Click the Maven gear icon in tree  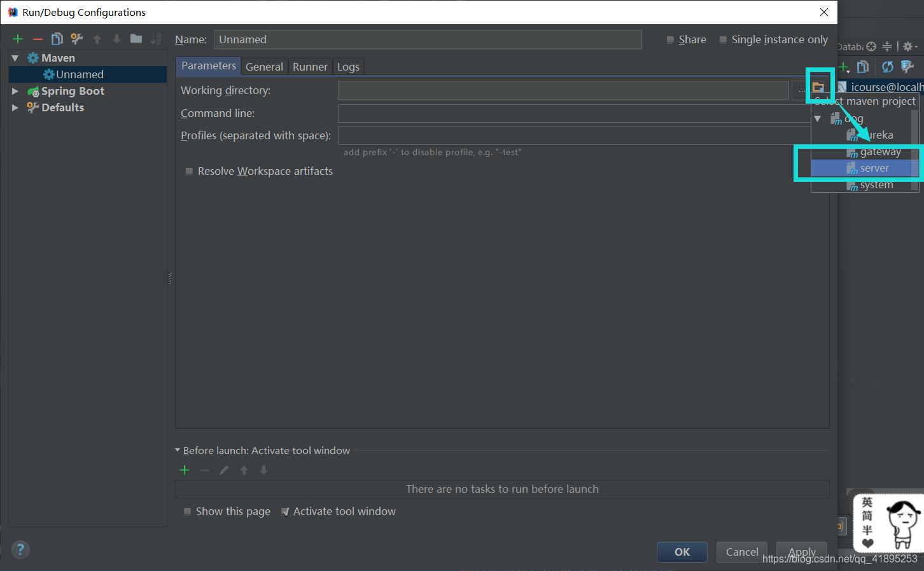click(33, 58)
